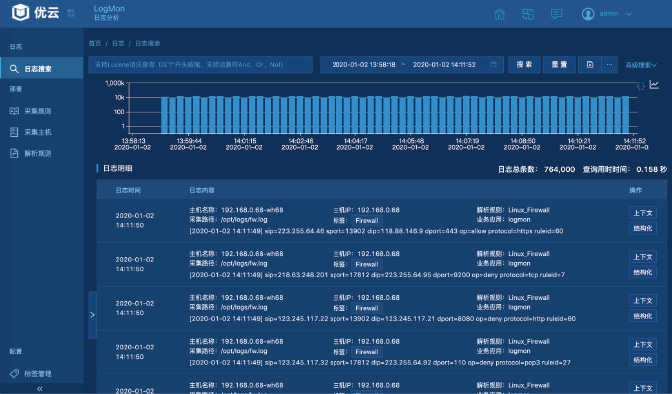The width and height of the screenshot is (672, 394).
Task: Click the 搜索 button
Action: 524,65
